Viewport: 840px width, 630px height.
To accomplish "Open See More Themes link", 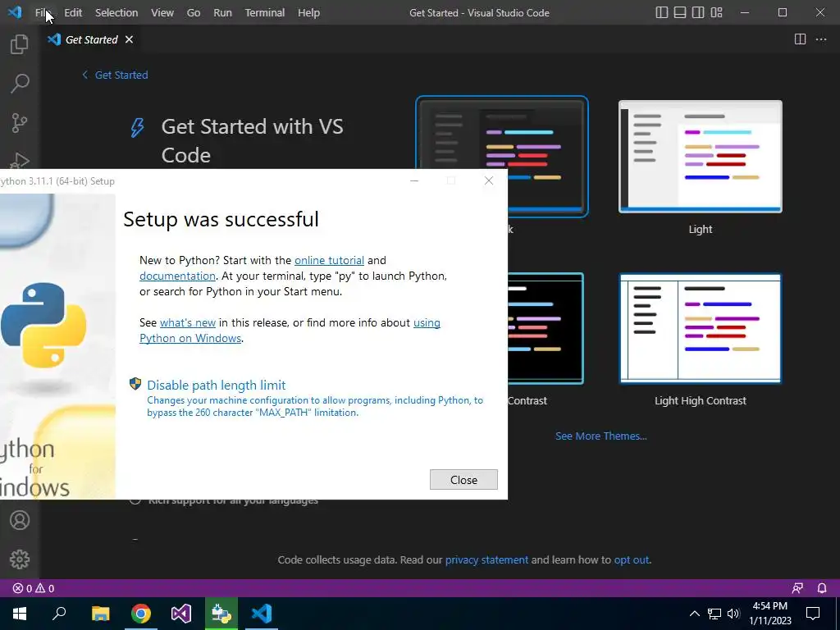I will [x=601, y=436].
